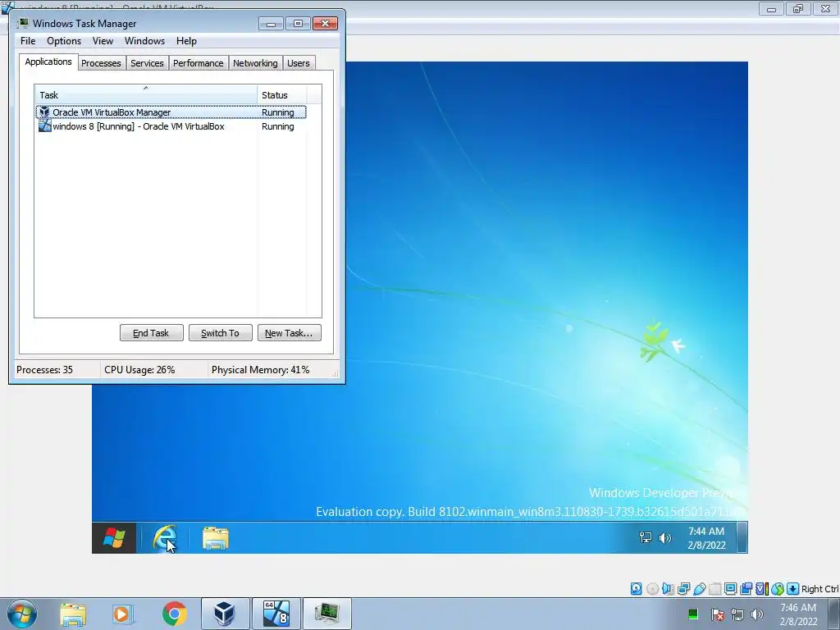Image resolution: width=840 pixels, height=630 pixels.
Task: Click the VirtualBox USB devices indicator
Action: pyautogui.click(x=699, y=589)
